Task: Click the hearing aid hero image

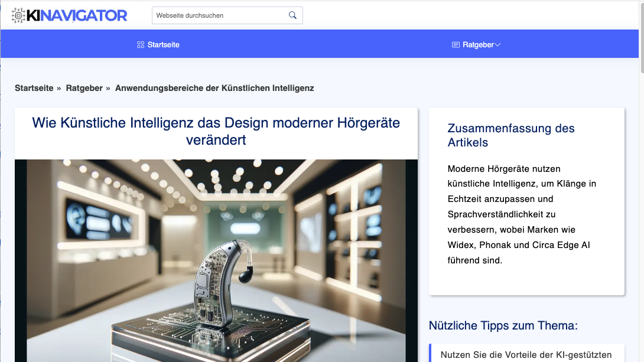Action: [x=216, y=260]
